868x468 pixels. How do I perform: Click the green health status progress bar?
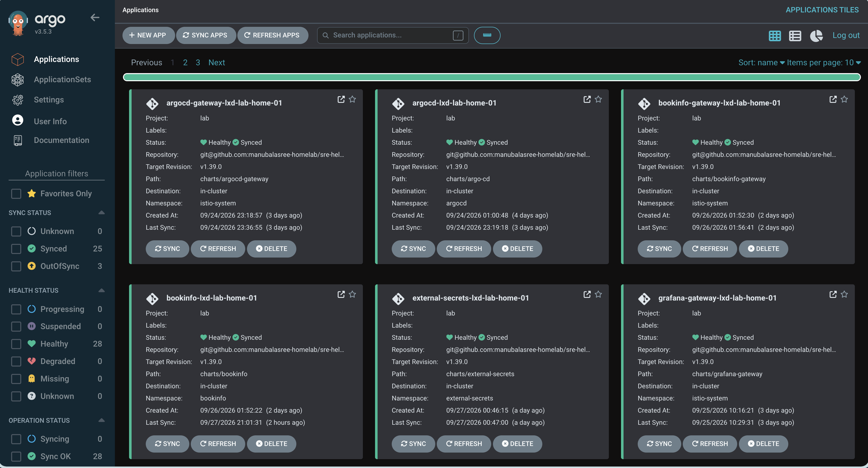pyautogui.click(x=492, y=77)
